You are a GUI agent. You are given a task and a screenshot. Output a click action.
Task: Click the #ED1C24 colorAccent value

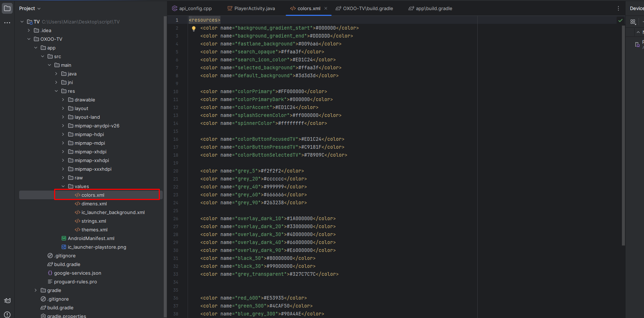285,107
